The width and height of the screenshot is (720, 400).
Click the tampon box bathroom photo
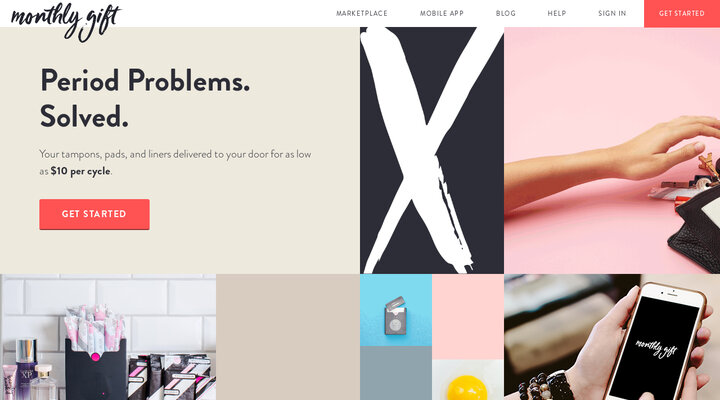108,337
